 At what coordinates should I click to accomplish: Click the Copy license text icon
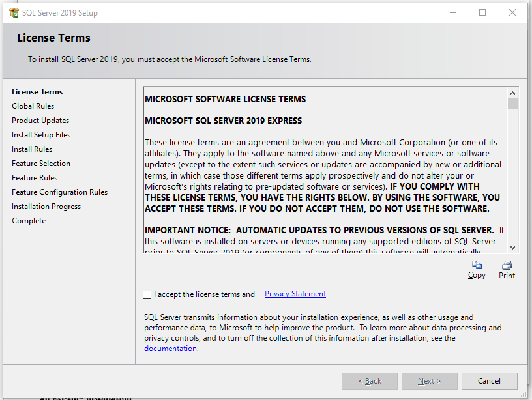pos(477,266)
